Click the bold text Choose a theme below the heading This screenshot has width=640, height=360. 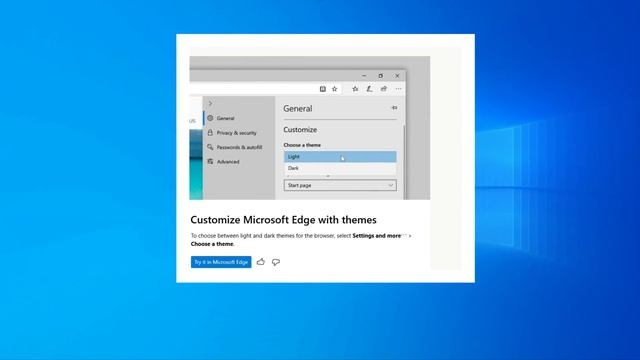212,244
